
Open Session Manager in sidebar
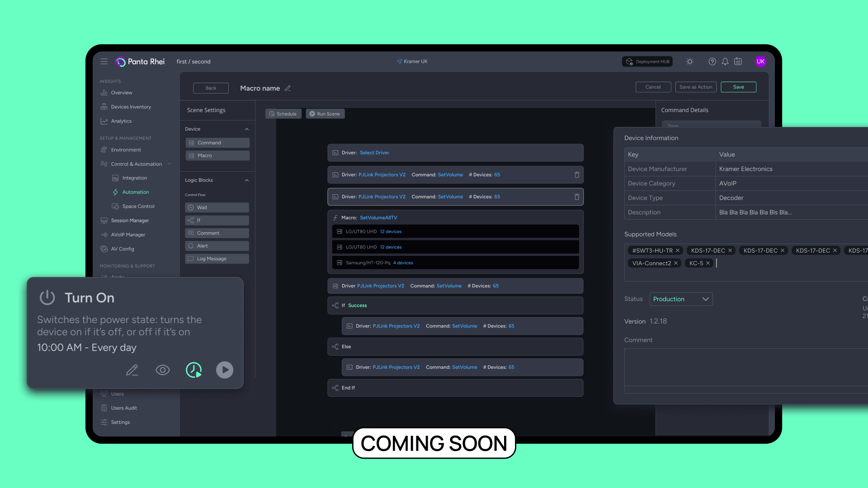pos(130,221)
